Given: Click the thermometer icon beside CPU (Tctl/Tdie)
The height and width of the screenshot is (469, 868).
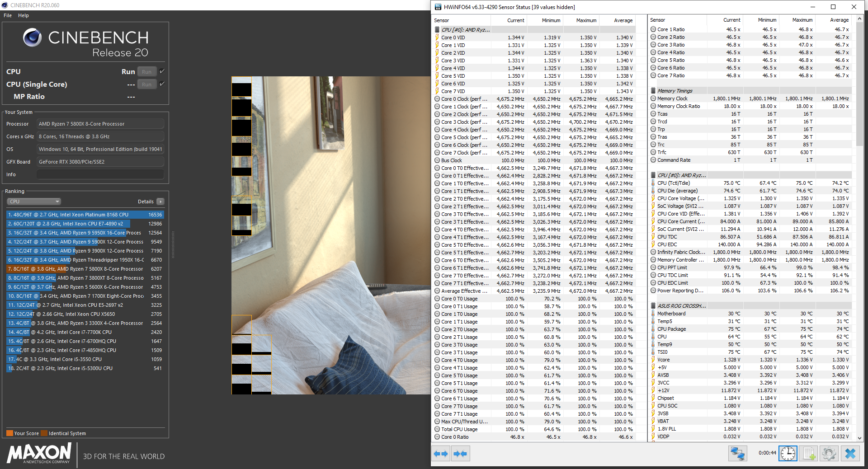Looking at the screenshot, I should pos(653,183).
